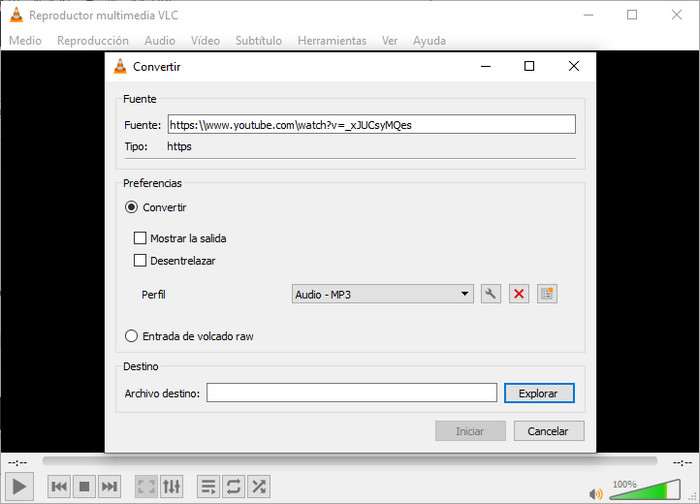Edit selected profile wrench icon
The height and width of the screenshot is (504, 700).
click(491, 294)
